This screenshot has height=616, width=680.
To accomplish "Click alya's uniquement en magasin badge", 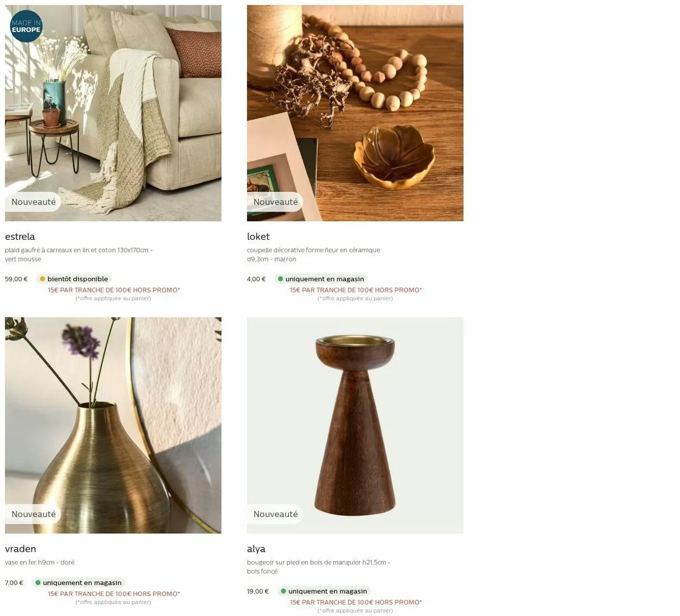I will (324, 591).
